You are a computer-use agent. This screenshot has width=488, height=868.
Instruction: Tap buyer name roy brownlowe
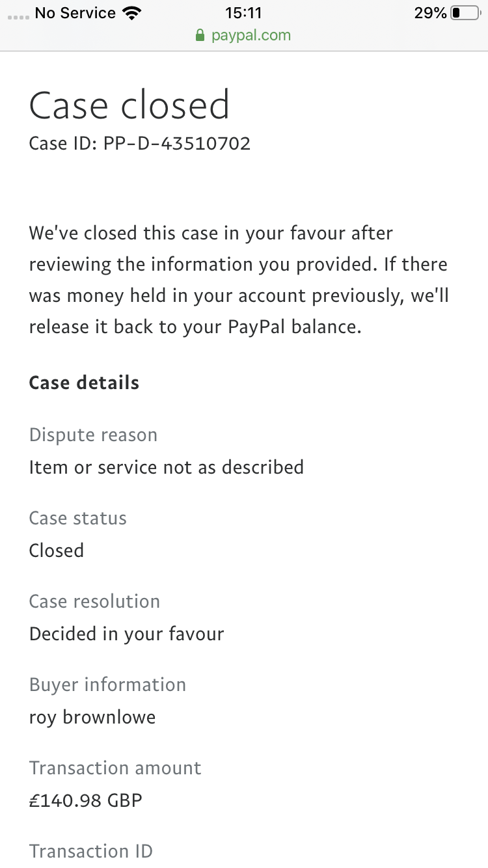click(92, 717)
